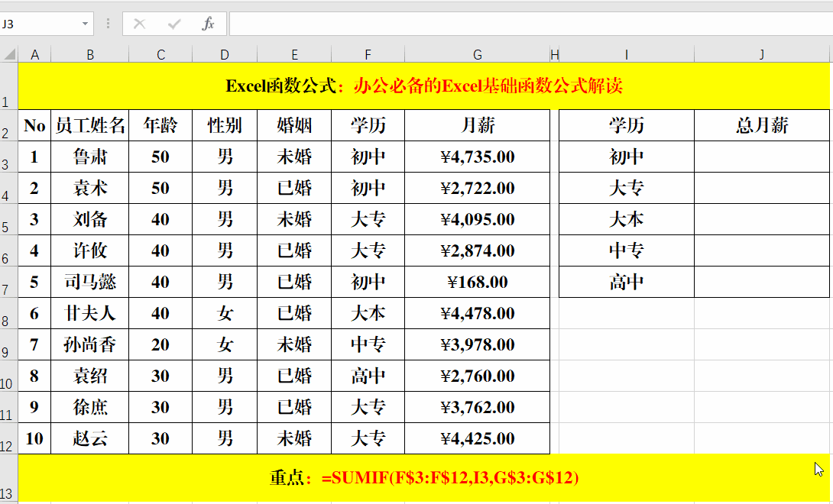Image resolution: width=833 pixels, height=504 pixels.
Task: Select column B header
Action: point(89,55)
